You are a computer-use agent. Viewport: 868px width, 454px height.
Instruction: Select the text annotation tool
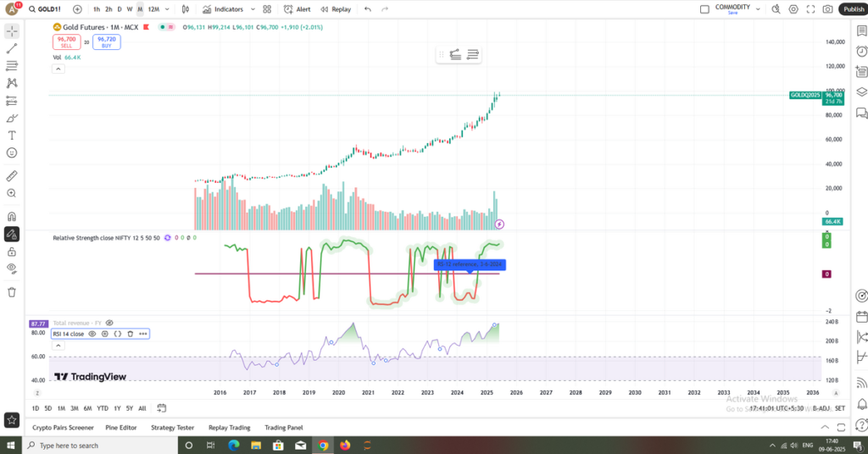pos(12,136)
